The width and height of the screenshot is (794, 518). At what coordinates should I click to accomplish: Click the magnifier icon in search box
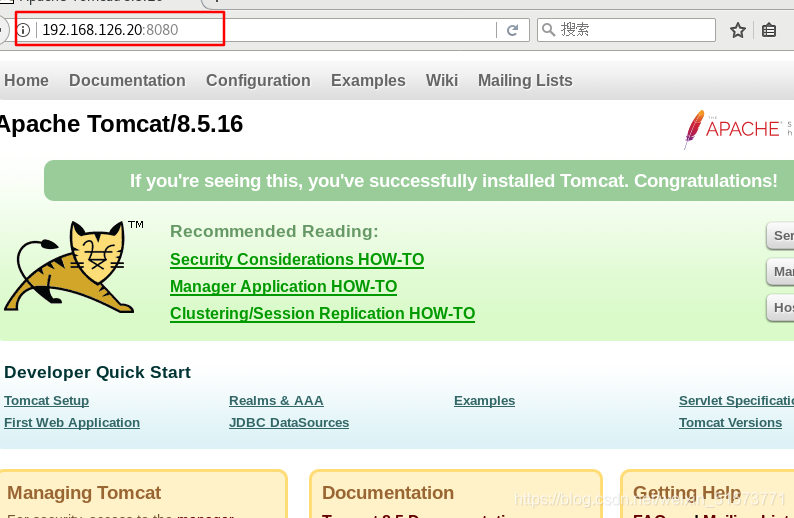[548, 29]
